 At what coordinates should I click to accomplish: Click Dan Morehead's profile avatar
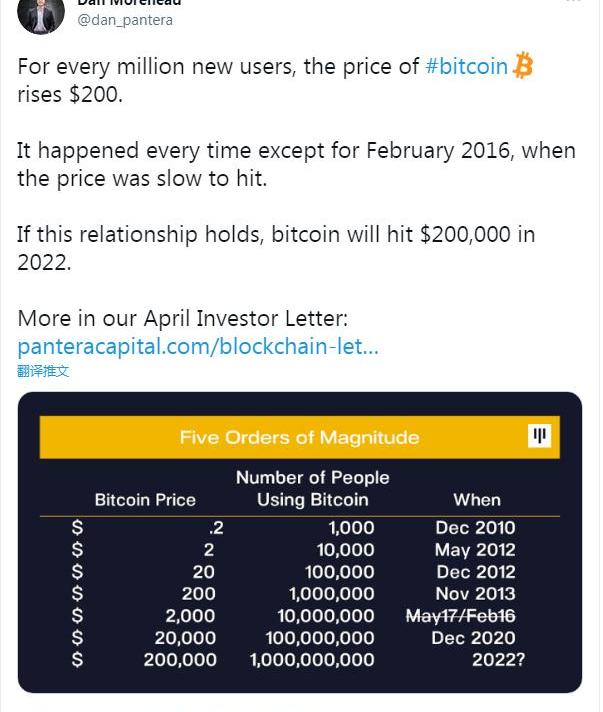click(38, 14)
